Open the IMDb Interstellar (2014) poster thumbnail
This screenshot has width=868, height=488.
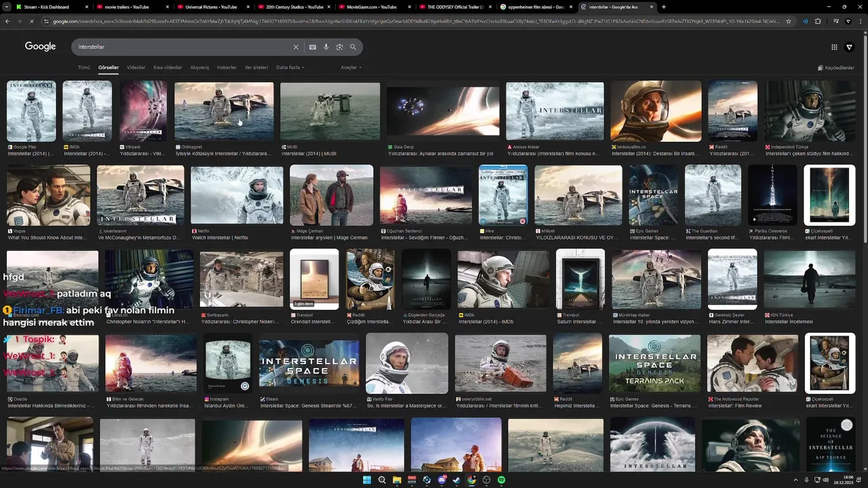(87, 111)
